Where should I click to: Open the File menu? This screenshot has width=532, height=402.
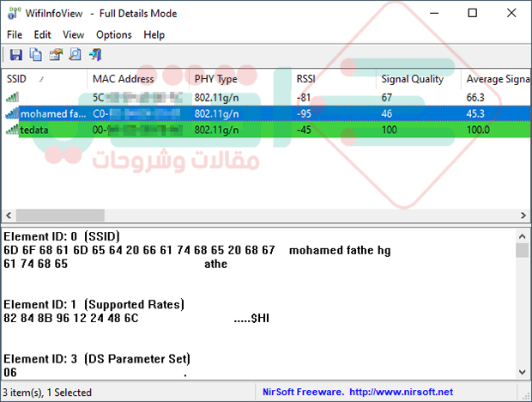point(15,34)
